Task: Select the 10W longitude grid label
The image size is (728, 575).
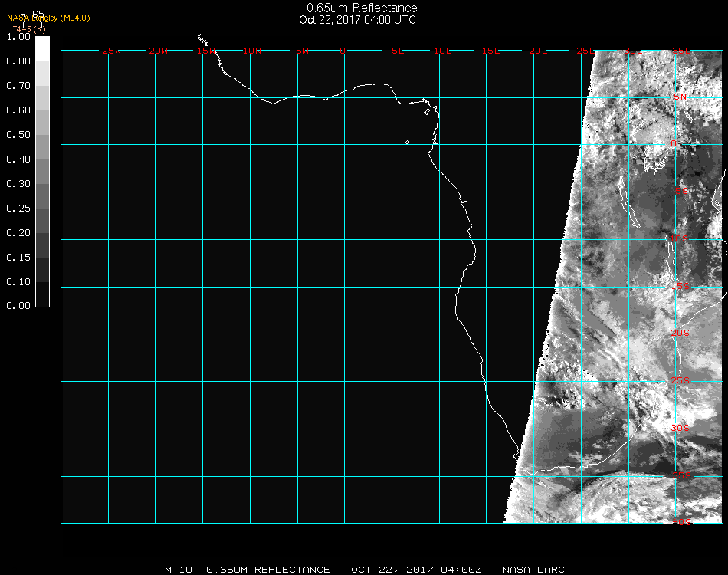Action: tap(252, 51)
